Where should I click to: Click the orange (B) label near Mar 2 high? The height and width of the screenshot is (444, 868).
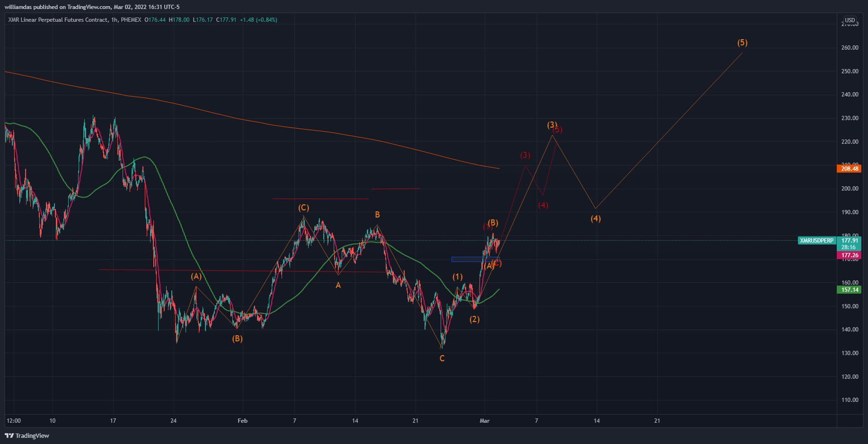click(x=493, y=223)
